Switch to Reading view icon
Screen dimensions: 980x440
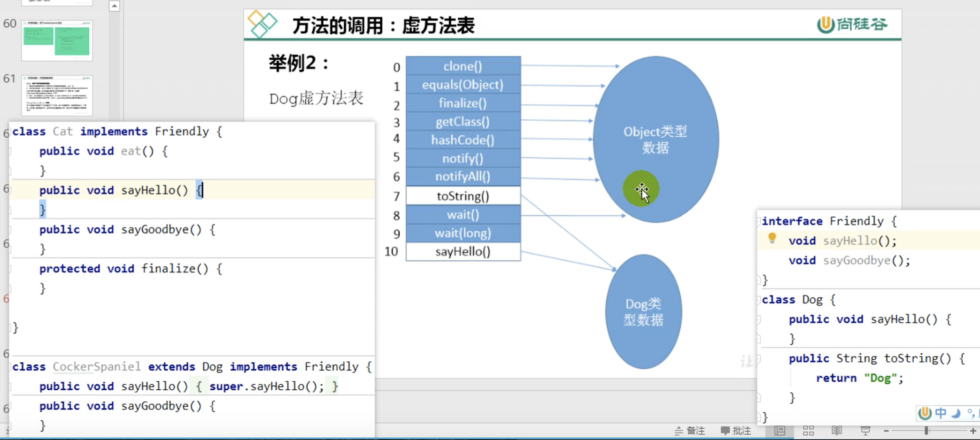pos(837,431)
